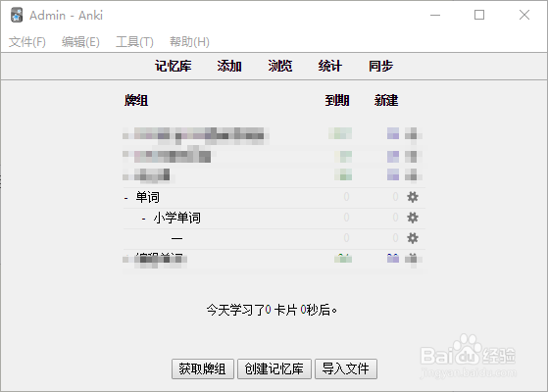Click the 新建 column header
548x392 pixels.
point(386,101)
